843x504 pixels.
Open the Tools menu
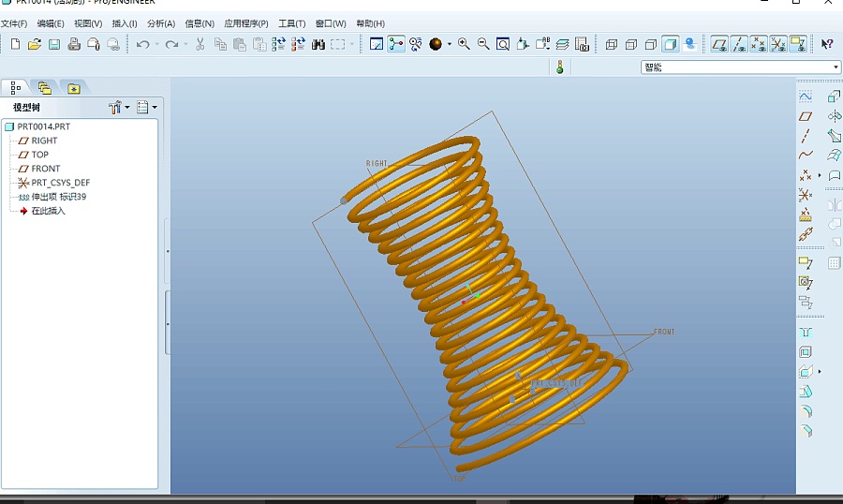[292, 23]
